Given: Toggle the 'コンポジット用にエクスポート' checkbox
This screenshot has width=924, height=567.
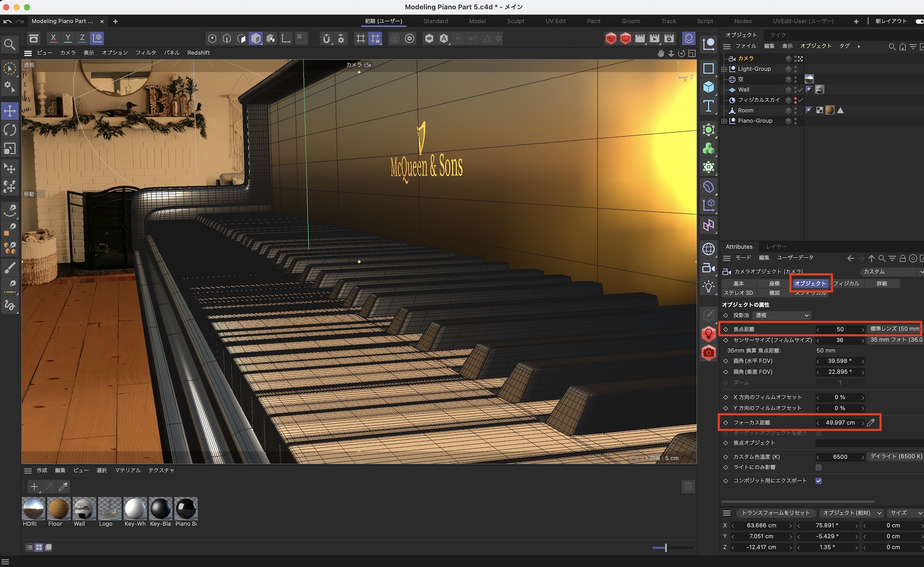Looking at the screenshot, I should click(819, 481).
